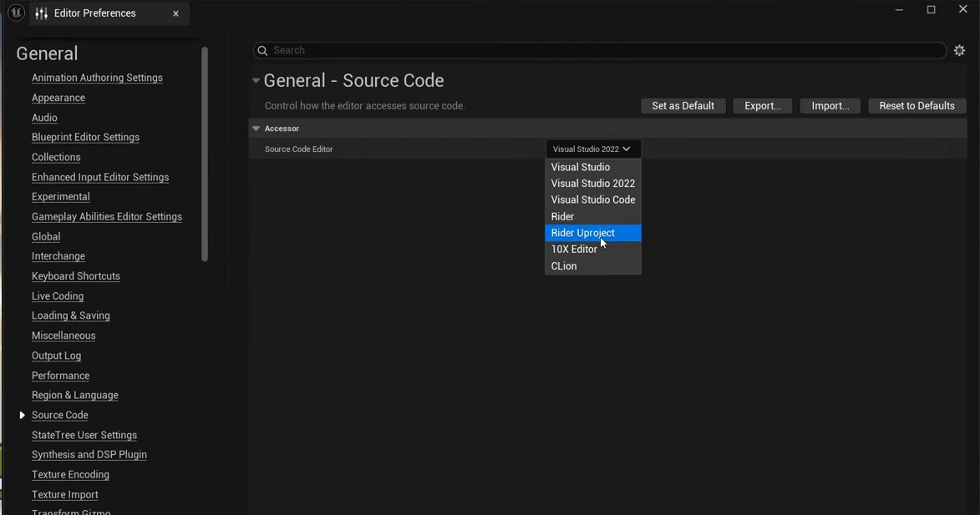Screen dimensions: 980x515
Task: Choose Visual Studio from the dropdown list
Action: [x=592, y=167]
